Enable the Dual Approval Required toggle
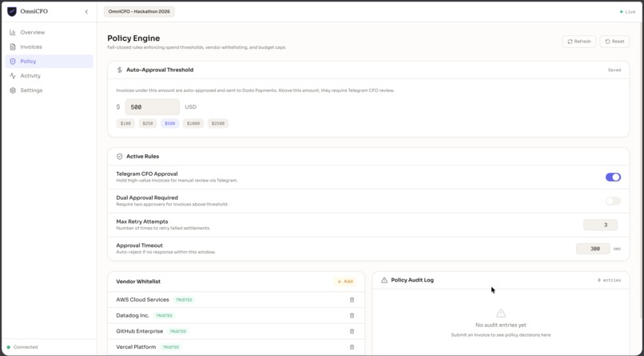644x356 pixels. tap(613, 201)
